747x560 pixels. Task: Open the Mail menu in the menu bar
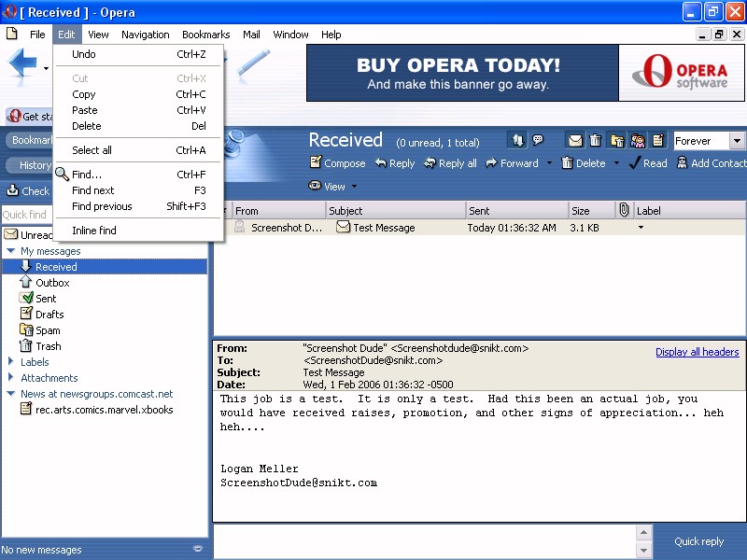point(251,35)
